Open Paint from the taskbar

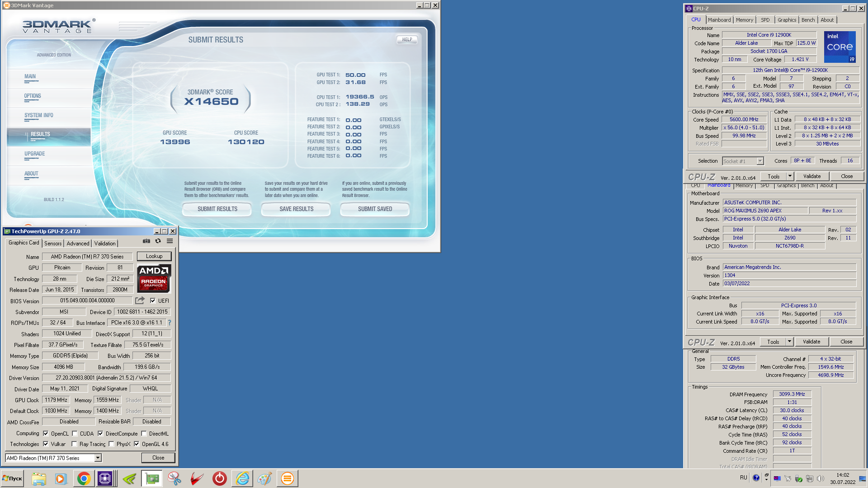pyautogui.click(x=264, y=479)
